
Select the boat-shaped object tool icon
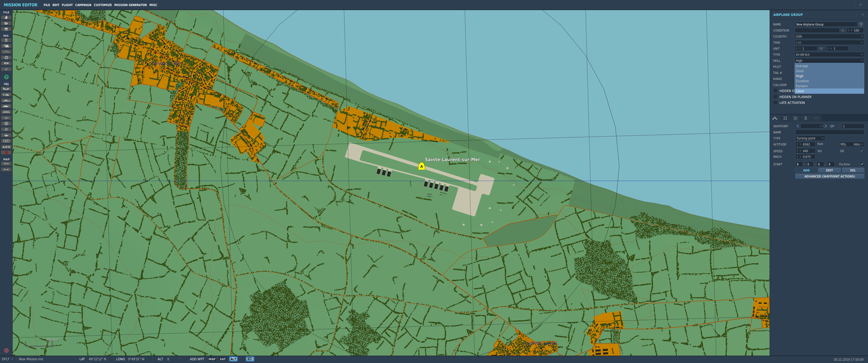pos(6,135)
